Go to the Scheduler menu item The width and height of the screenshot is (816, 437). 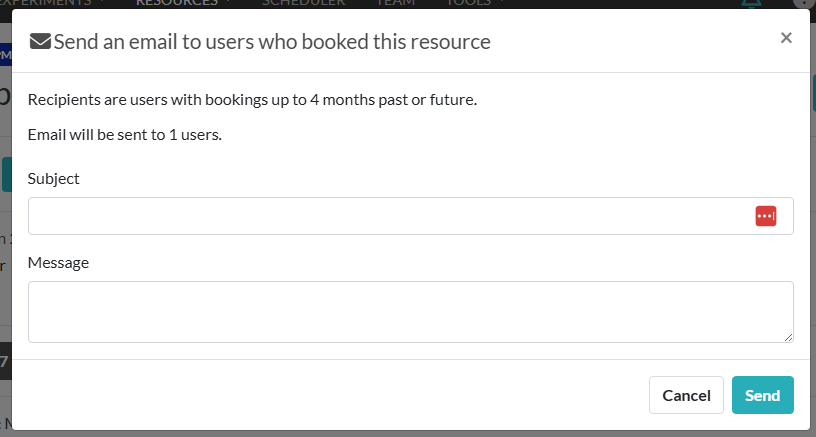(303, 3)
